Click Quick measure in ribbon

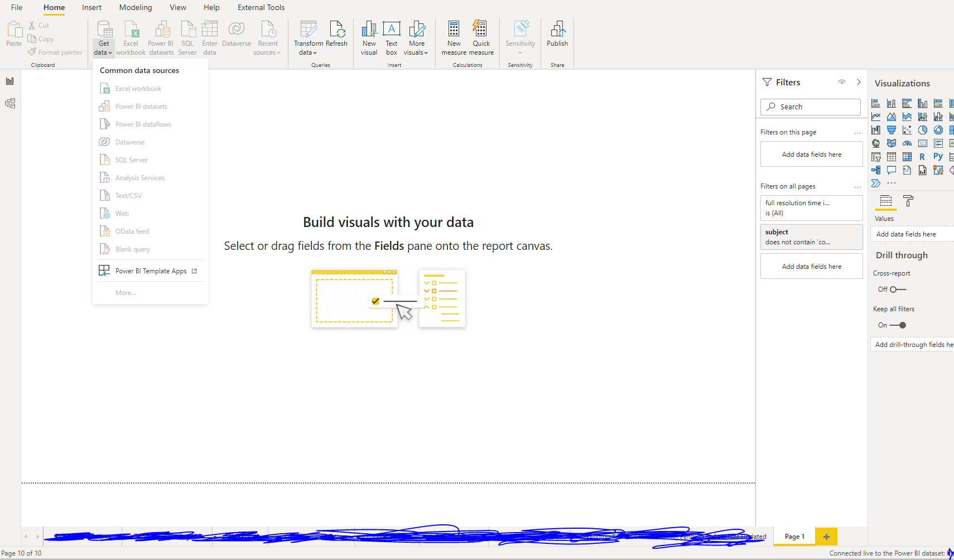(481, 38)
